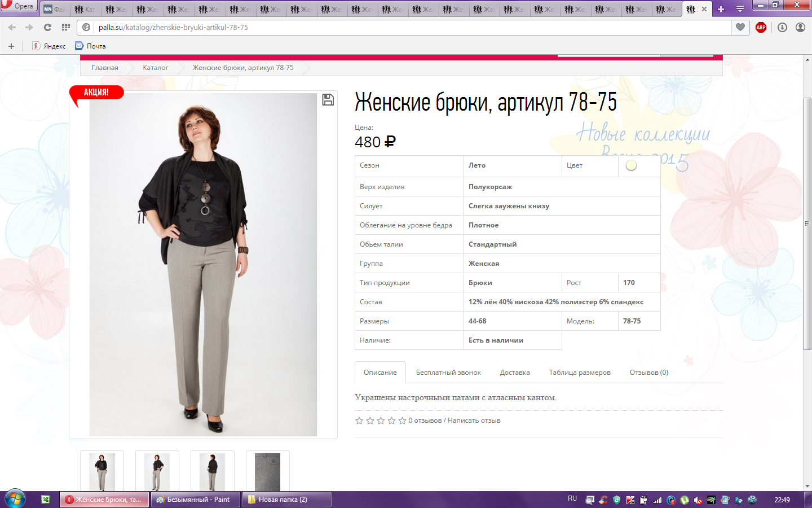Select the light yellow color swatch

point(631,165)
